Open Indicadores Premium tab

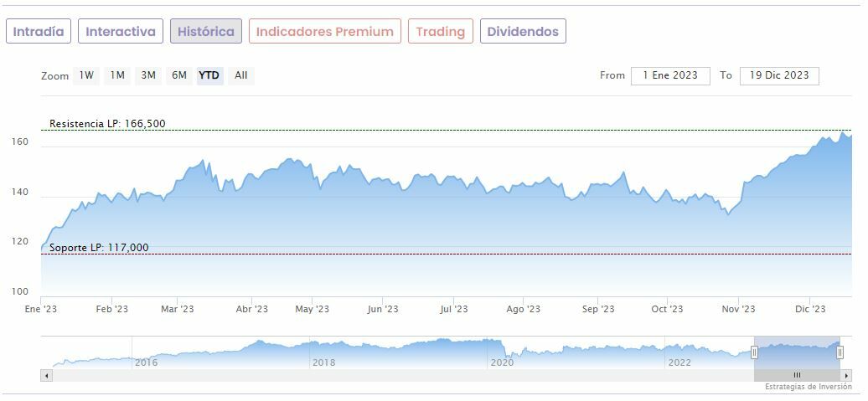pos(324,32)
